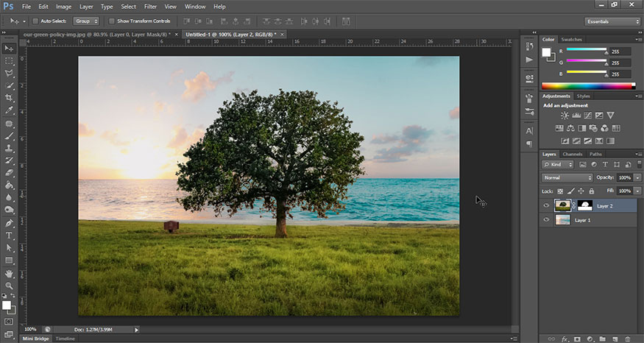Select the Crop tool
The image size is (644, 343).
click(9, 98)
